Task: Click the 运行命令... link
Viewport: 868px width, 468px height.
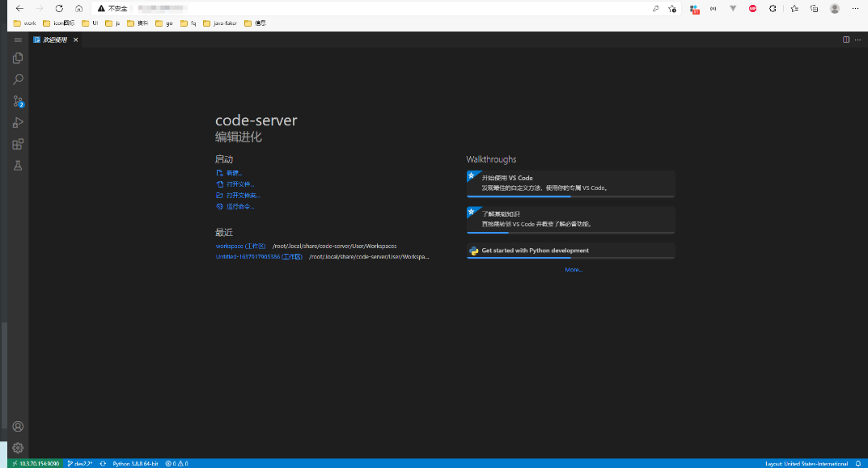Action: tap(235, 206)
